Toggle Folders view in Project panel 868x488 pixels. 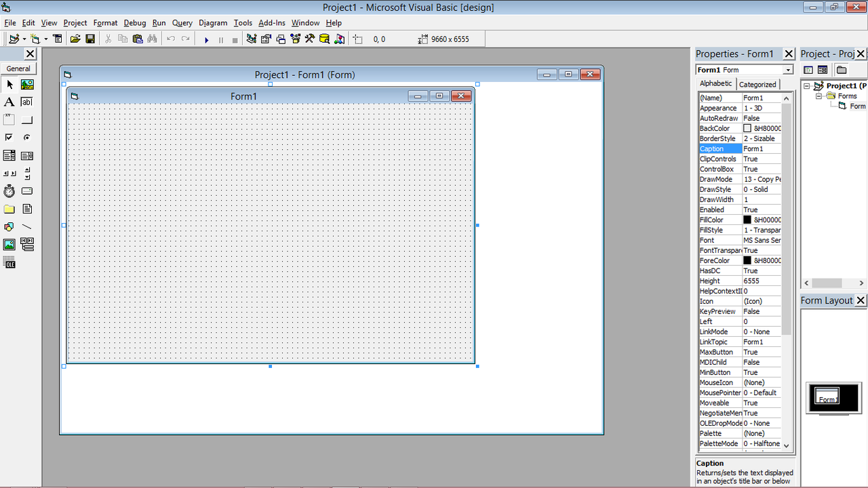pyautogui.click(x=842, y=70)
